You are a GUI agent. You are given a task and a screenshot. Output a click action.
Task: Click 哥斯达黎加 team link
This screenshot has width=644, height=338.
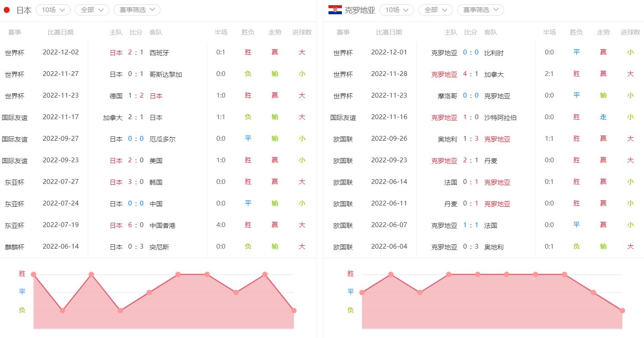(166, 74)
